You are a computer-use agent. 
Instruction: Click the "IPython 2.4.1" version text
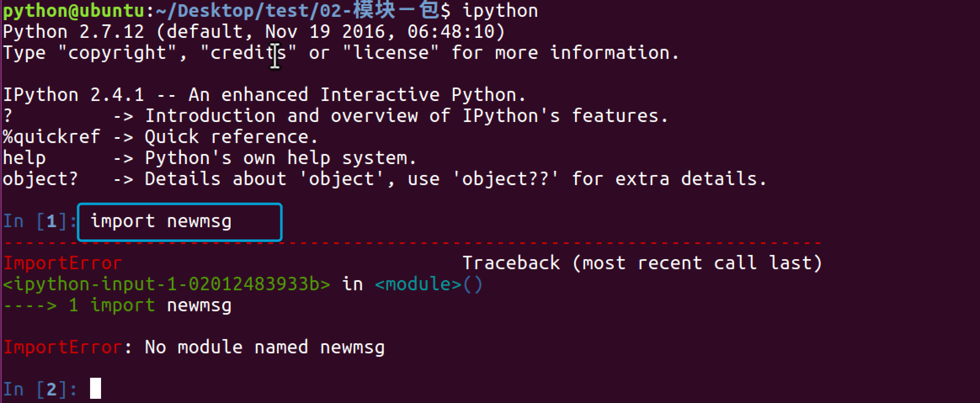coord(73,95)
